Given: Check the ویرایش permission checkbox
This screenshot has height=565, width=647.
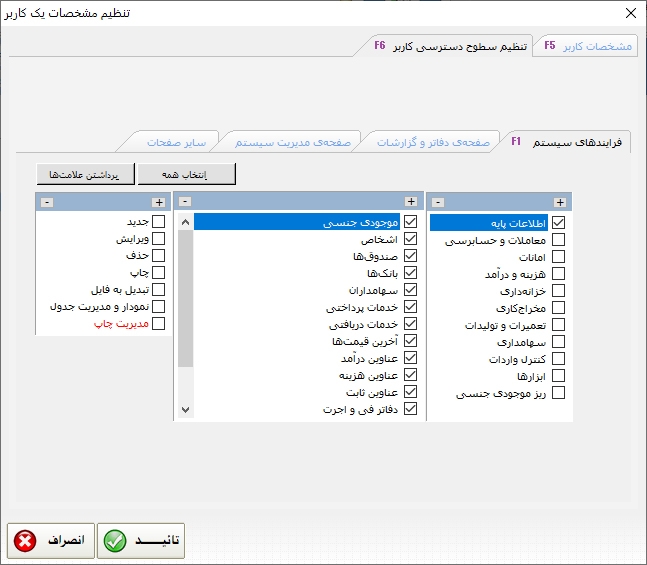Looking at the screenshot, I should (x=158, y=240).
